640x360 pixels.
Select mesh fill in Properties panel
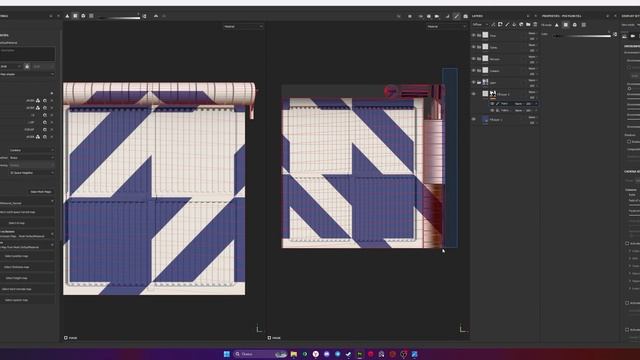[575, 25]
